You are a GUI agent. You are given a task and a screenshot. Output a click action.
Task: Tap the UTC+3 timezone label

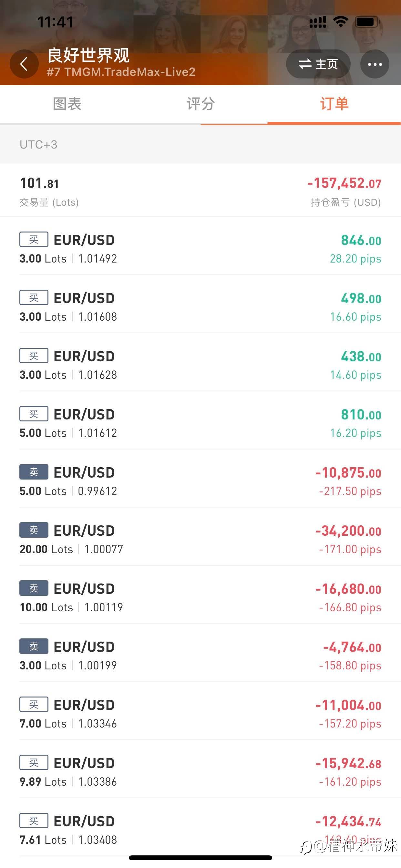(38, 145)
